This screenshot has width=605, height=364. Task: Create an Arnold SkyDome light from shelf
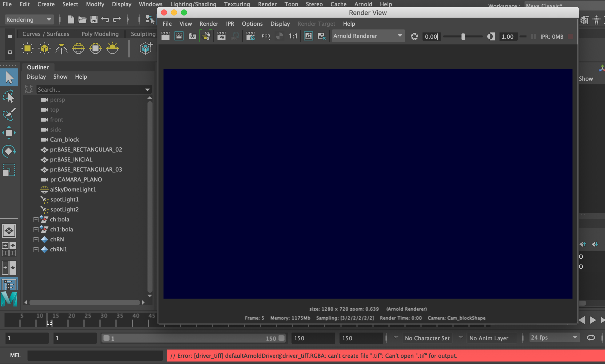point(78,48)
